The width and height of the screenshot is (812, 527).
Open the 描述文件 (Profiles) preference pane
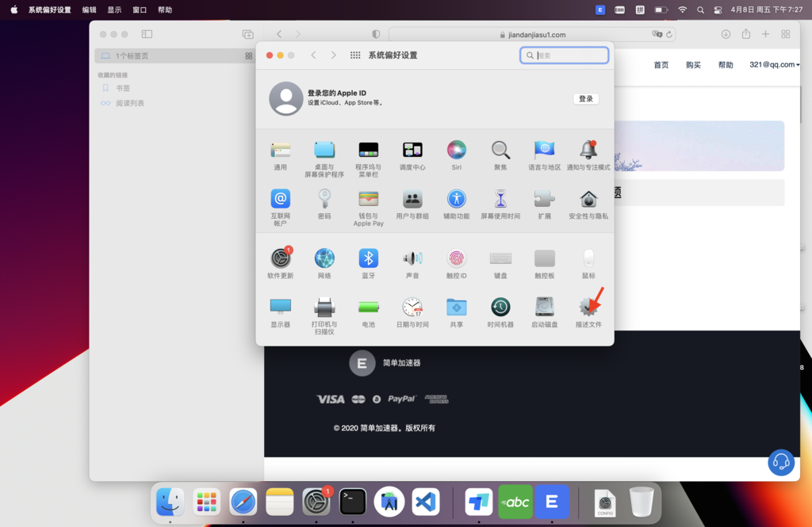(x=588, y=307)
